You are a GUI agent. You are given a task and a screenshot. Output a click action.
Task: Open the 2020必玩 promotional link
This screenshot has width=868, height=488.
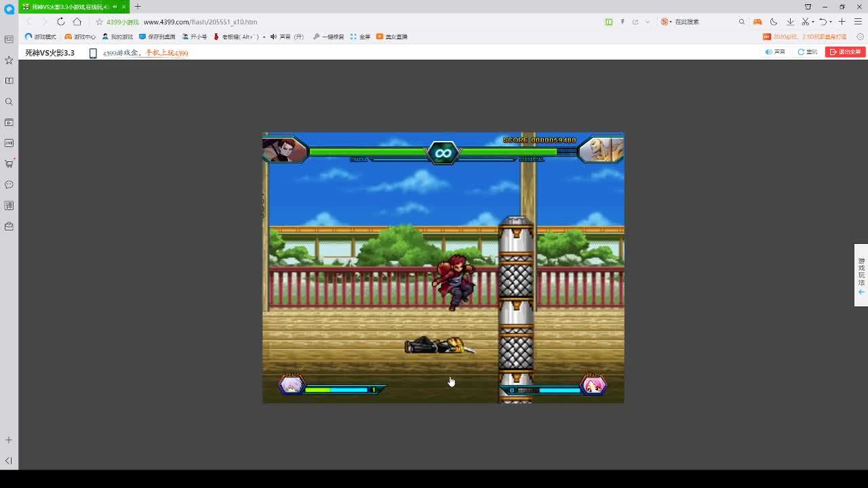(805, 37)
